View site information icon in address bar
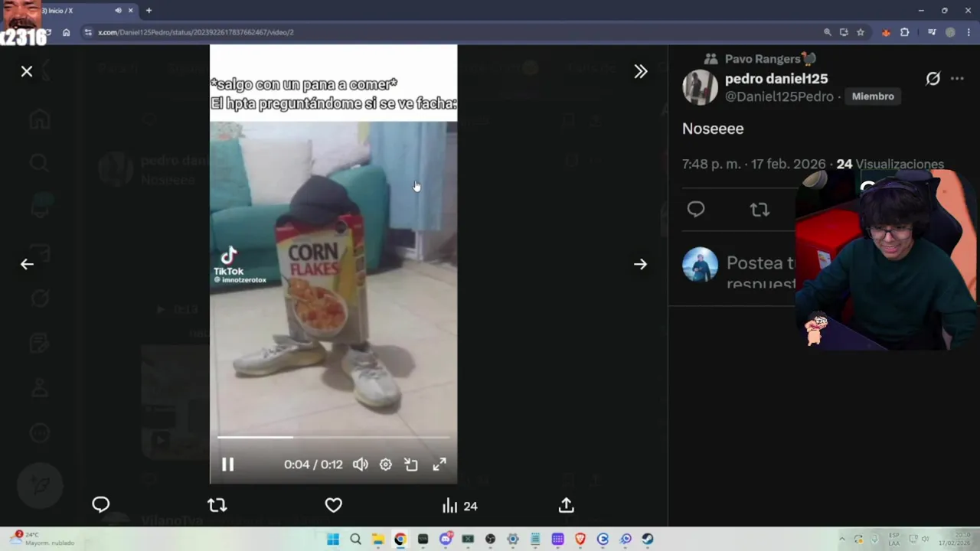The width and height of the screenshot is (980, 551). tap(88, 32)
